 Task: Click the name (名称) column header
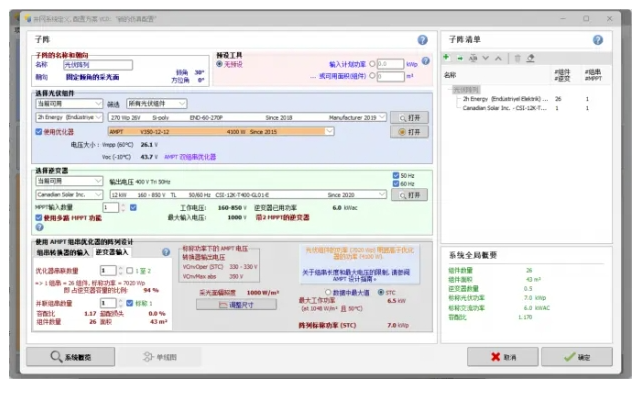point(450,75)
